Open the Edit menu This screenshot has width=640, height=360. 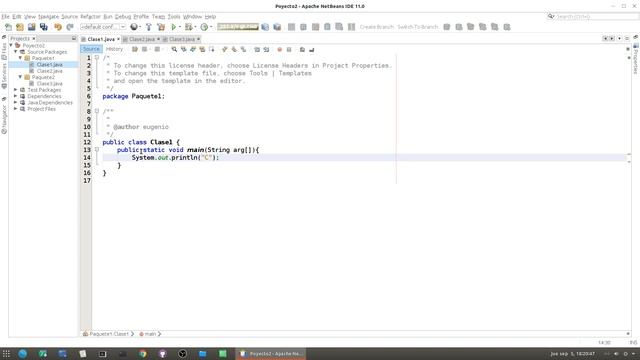[x=17, y=17]
